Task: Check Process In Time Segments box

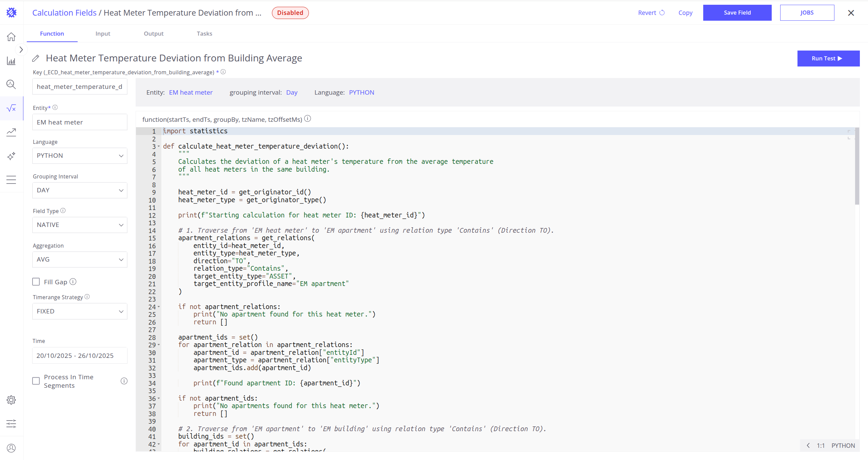Action: (x=36, y=381)
